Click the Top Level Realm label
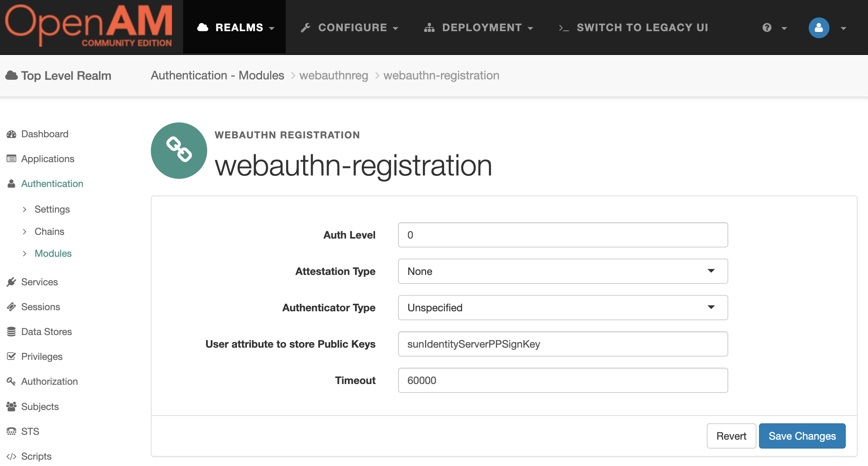Screen dimensions: 868x466 (65, 75)
